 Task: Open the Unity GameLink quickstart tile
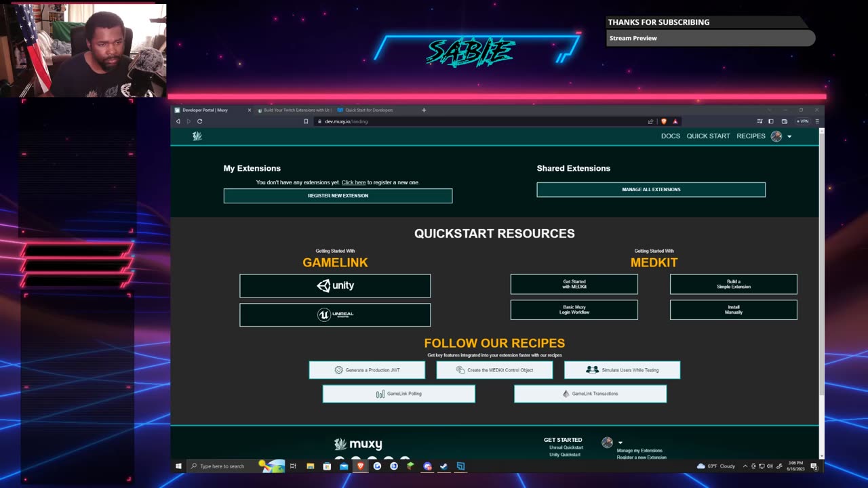pyautogui.click(x=335, y=286)
